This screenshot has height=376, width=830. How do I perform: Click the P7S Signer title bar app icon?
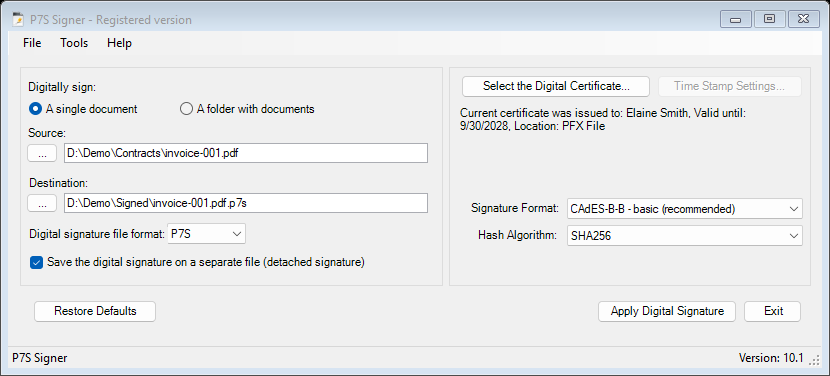pyautogui.click(x=18, y=20)
